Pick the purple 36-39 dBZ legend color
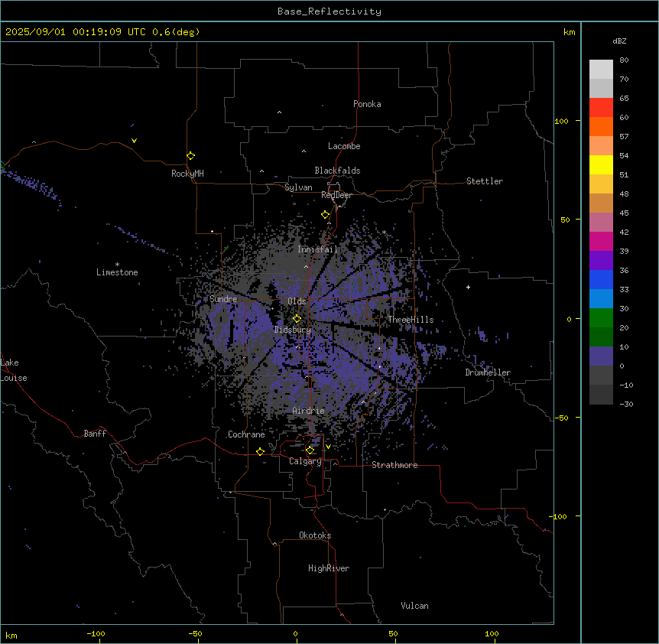The image size is (659, 644). [601, 261]
